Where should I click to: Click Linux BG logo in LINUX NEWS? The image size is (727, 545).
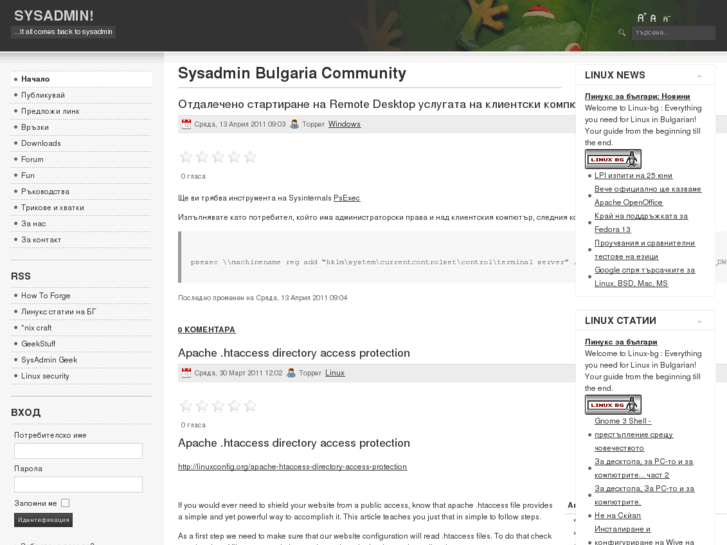coord(613,159)
